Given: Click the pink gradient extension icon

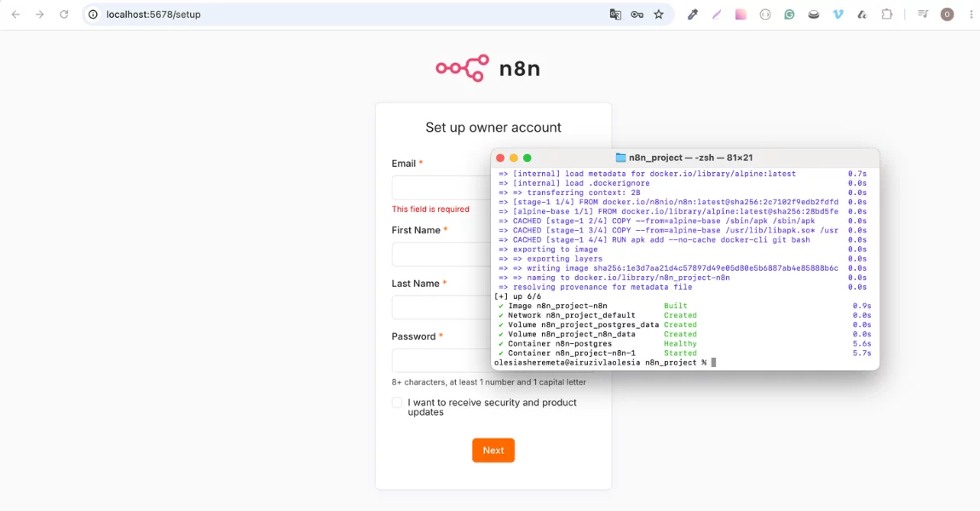Looking at the screenshot, I should coord(741,14).
